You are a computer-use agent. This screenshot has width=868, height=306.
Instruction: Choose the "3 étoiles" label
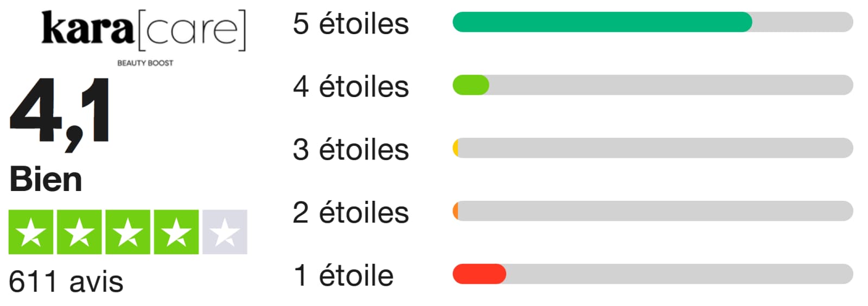(350, 150)
